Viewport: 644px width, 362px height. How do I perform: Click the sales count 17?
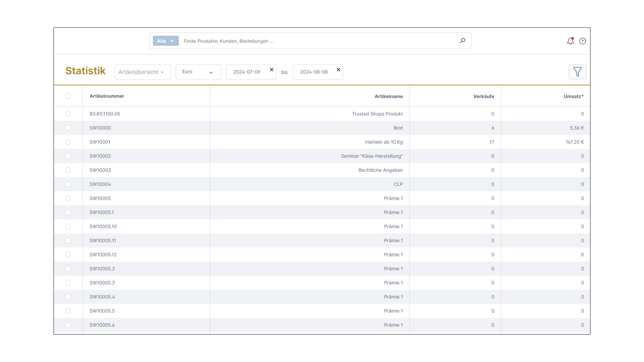point(492,142)
